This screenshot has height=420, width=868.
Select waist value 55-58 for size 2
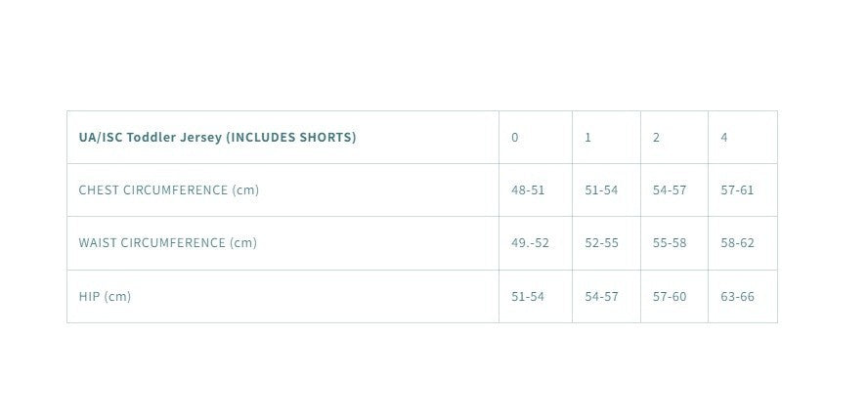tap(670, 243)
